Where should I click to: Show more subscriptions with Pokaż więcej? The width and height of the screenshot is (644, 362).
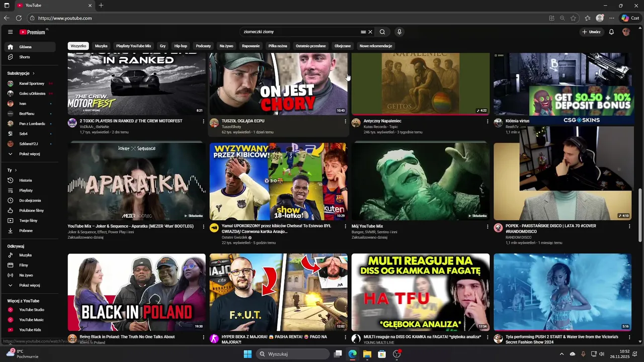[31, 154]
